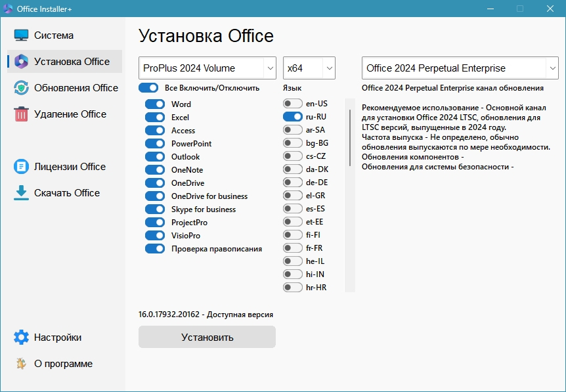The width and height of the screenshot is (566, 392).
Task: Click the Установить button
Action: 207,337
